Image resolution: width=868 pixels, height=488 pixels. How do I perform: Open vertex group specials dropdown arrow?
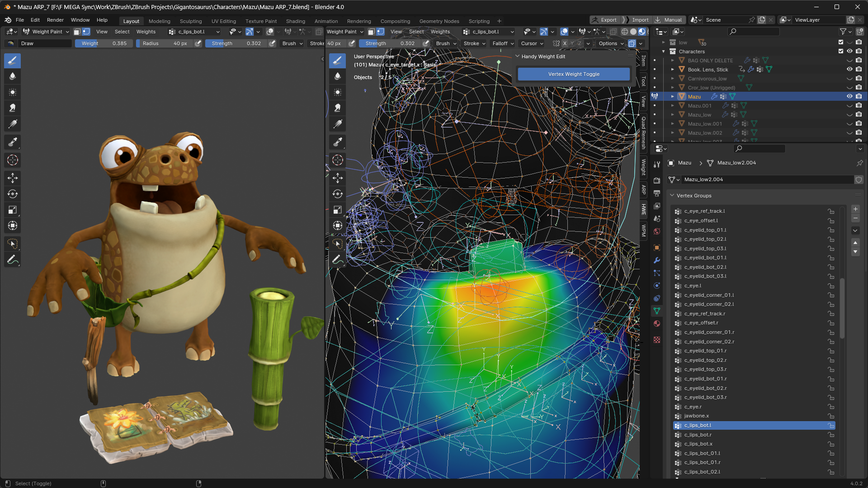click(855, 230)
